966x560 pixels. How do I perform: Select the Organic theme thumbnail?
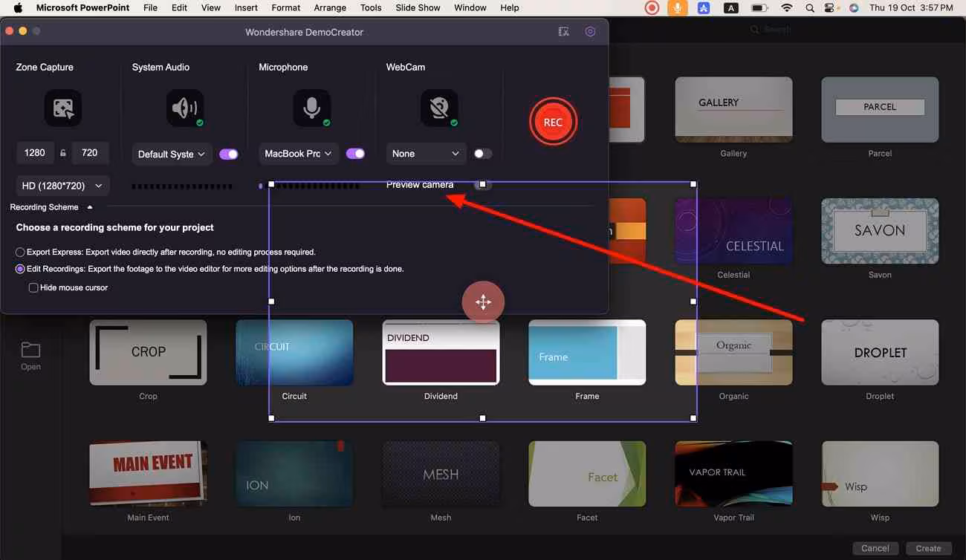coord(733,353)
